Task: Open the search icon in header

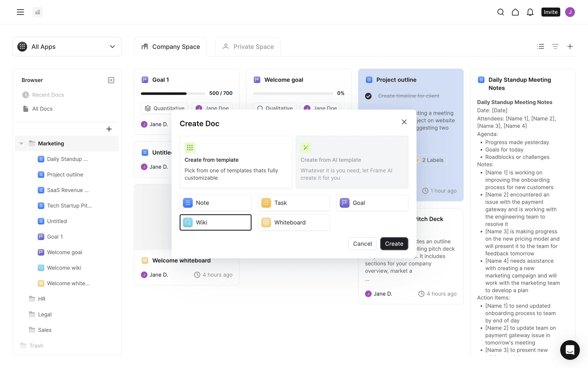Action: click(x=500, y=12)
